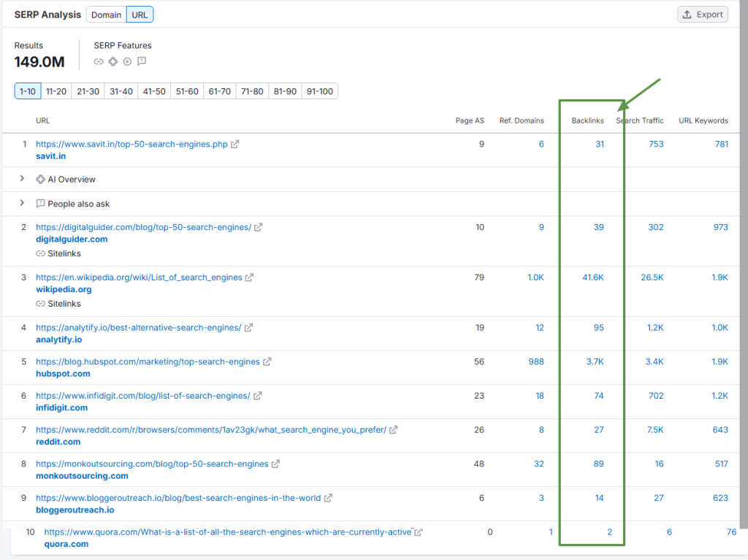Expand the AI Overview row
This screenshot has width=748, height=560.
tap(23, 179)
